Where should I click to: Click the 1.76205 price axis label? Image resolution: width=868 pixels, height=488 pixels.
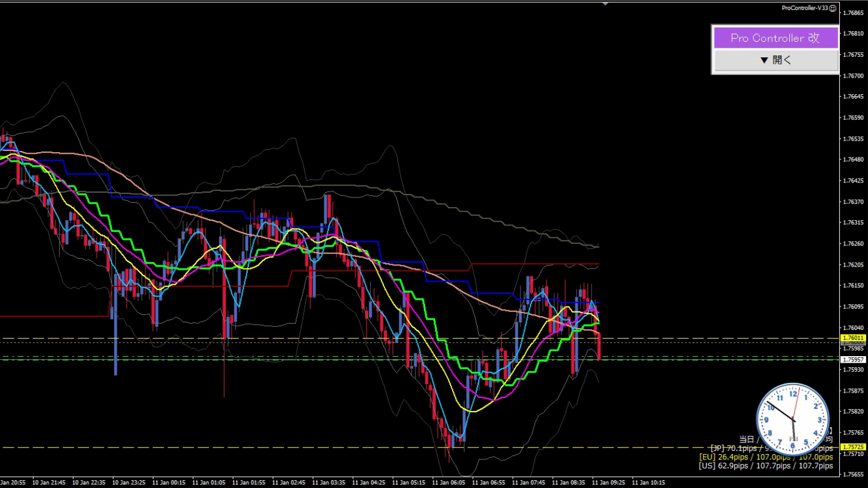(854, 265)
